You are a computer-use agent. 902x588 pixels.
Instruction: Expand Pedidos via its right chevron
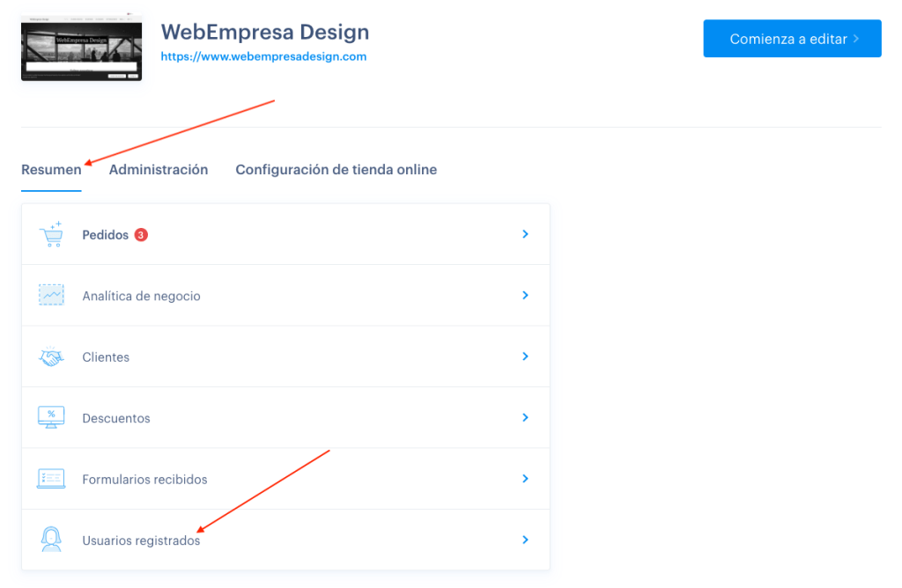coord(525,234)
